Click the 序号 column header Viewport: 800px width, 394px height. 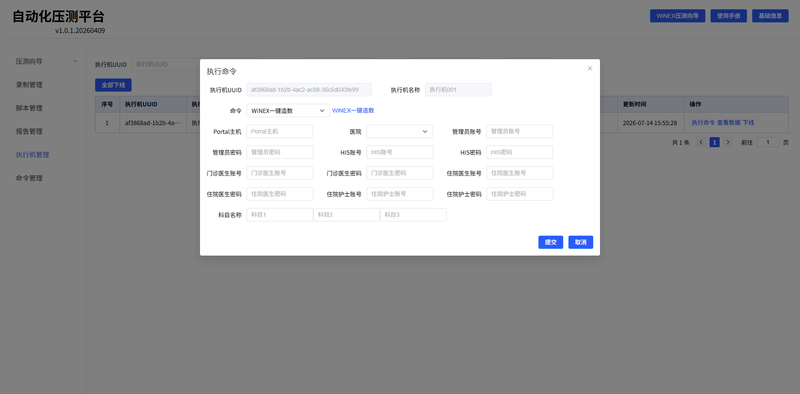pos(107,104)
